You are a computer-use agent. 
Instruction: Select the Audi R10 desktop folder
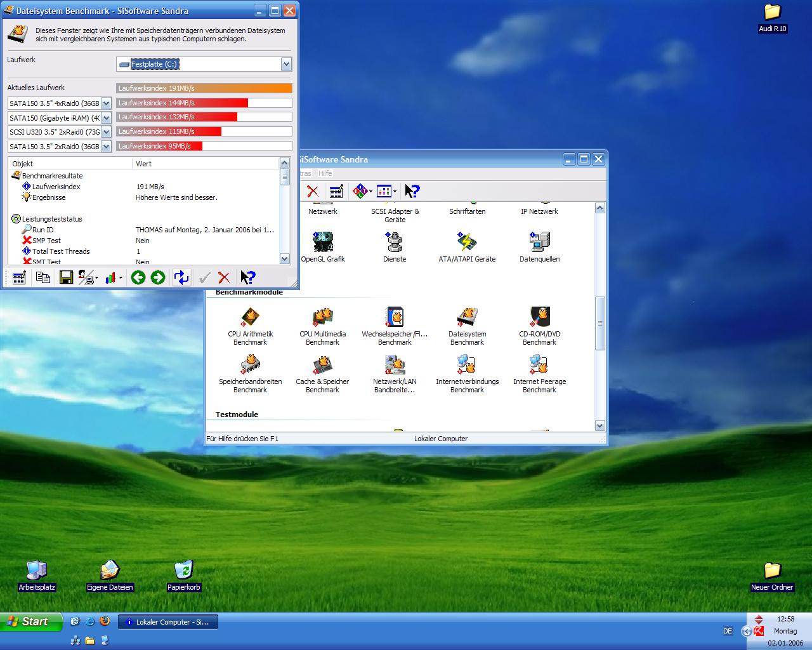tap(772, 18)
